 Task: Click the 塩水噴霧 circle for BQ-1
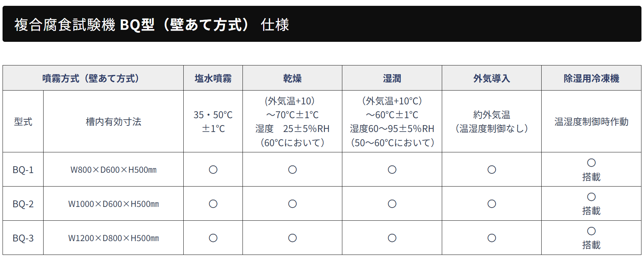[213, 170]
